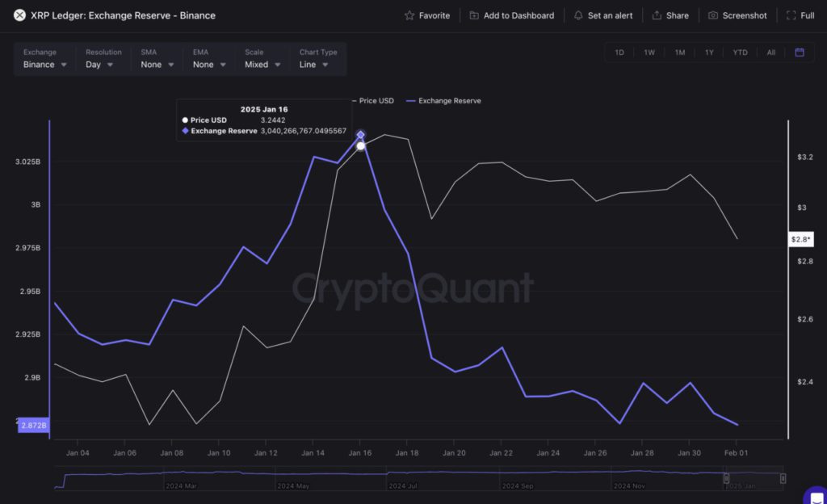Open the Exchange dropdown set to Binance
The image size is (827, 504).
[45, 58]
